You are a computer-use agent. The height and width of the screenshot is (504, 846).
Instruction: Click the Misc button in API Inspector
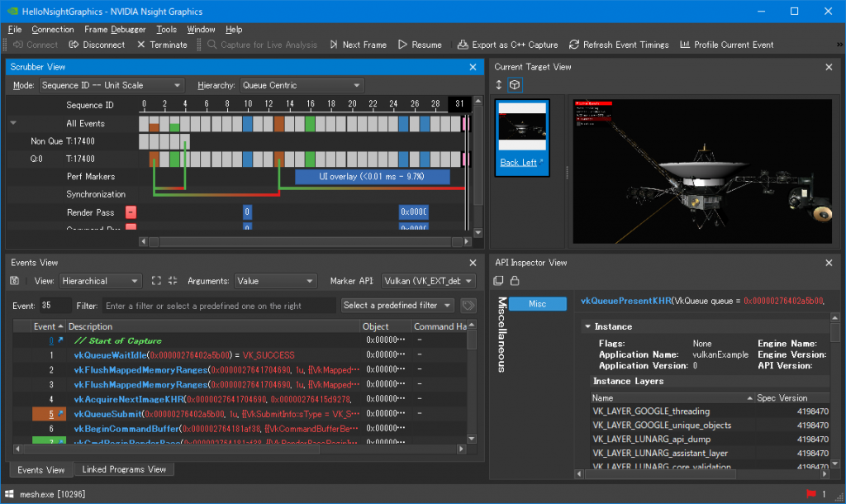click(537, 304)
